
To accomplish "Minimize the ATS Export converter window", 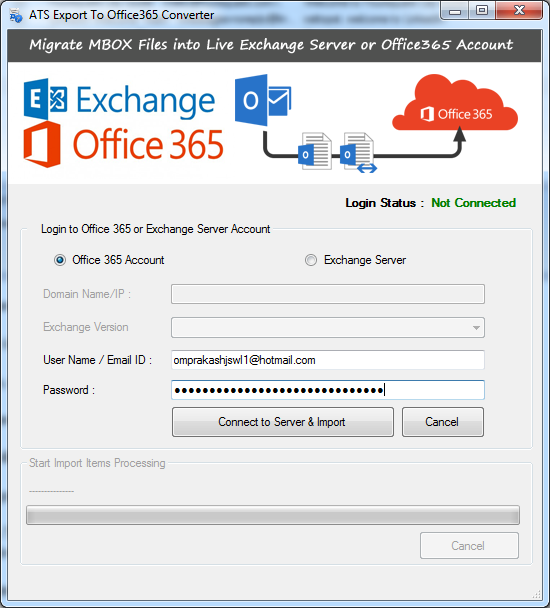I will (455, 12).
